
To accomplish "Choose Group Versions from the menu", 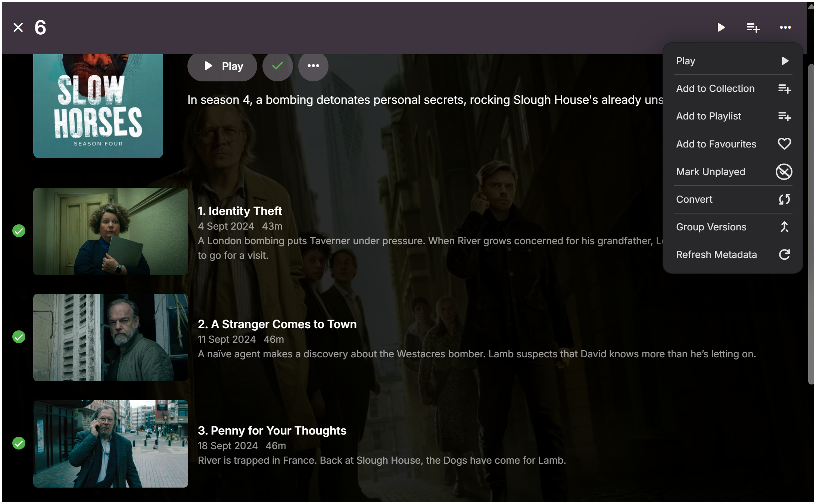I will tap(733, 227).
